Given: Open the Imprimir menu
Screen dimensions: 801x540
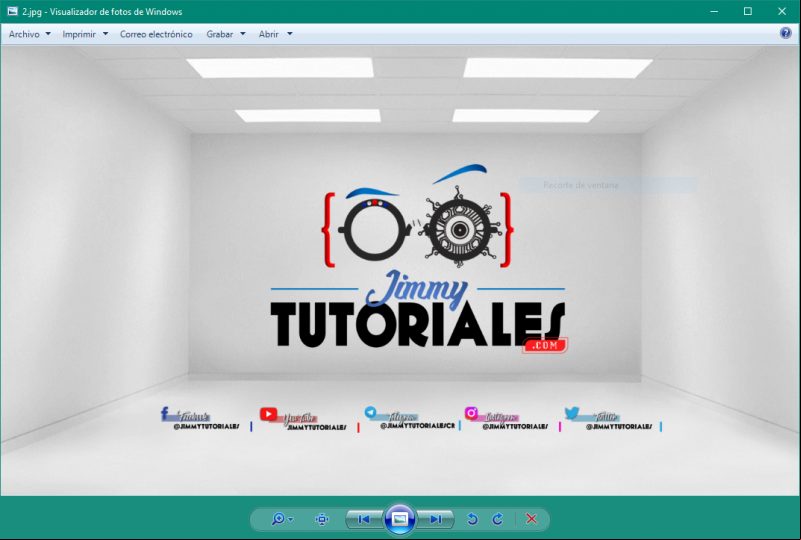Looking at the screenshot, I should (79, 34).
